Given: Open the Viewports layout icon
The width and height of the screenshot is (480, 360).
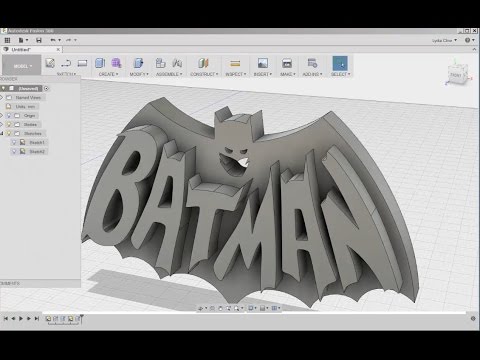Looking at the screenshot, I should point(274,308).
